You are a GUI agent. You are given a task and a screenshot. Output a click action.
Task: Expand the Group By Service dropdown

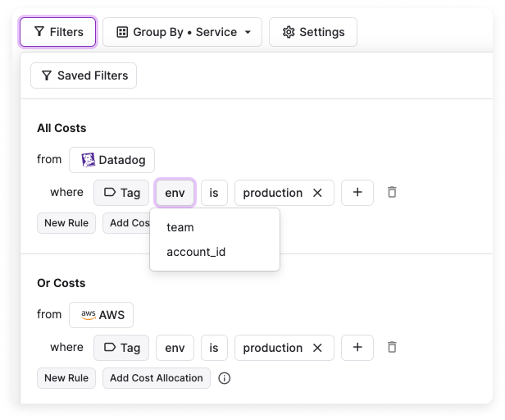pos(183,32)
